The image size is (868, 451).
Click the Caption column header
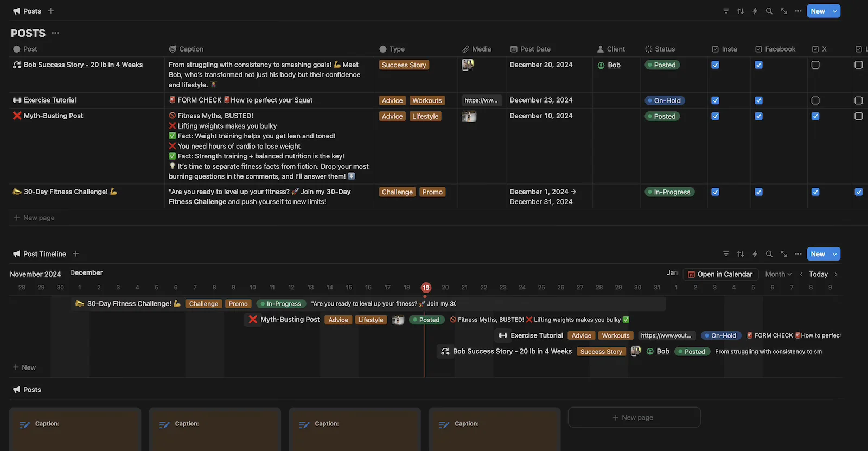coord(186,49)
